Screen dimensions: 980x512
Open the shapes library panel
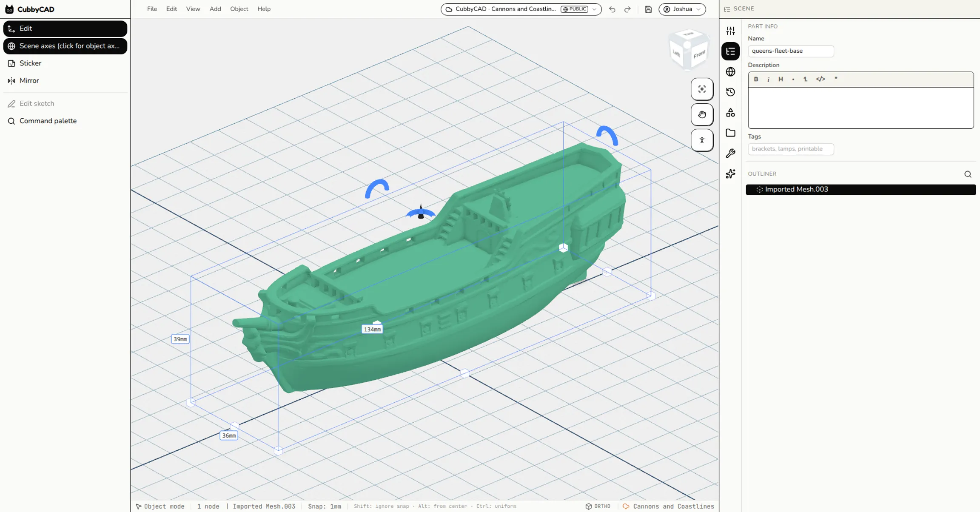point(730,113)
